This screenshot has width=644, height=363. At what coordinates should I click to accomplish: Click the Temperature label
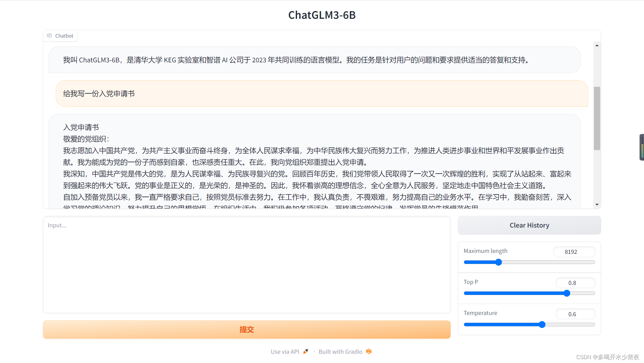click(x=480, y=313)
